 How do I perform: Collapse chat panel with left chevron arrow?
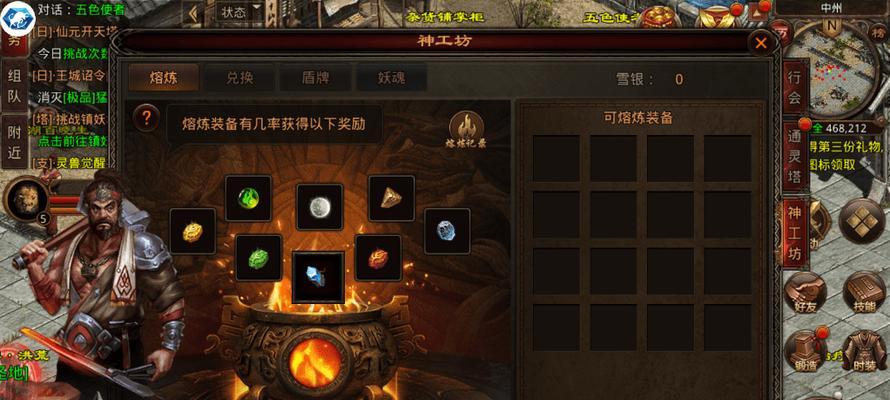coord(194,14)
